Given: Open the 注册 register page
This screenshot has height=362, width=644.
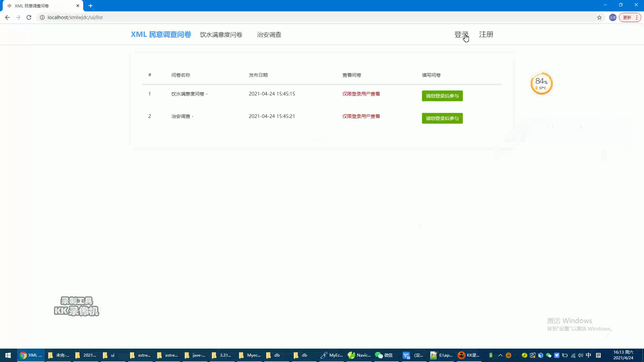Looking at the screenshot, I should click(x=486, y=35).
